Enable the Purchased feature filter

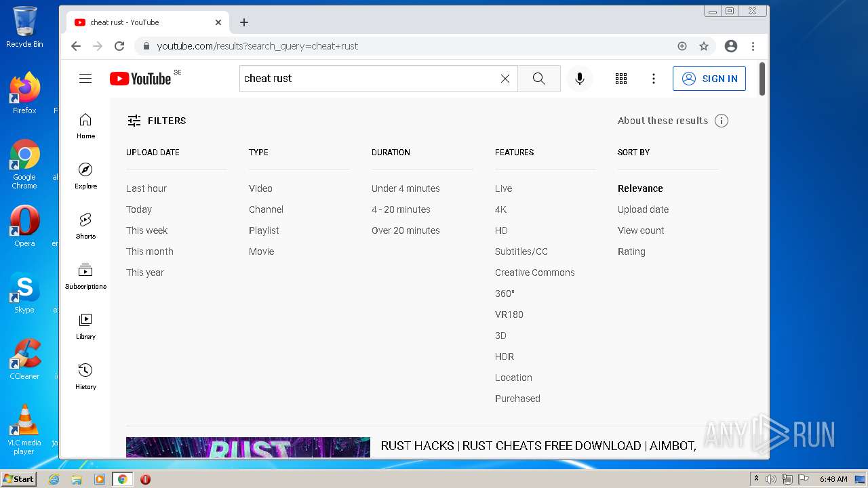tap(517, 399)
